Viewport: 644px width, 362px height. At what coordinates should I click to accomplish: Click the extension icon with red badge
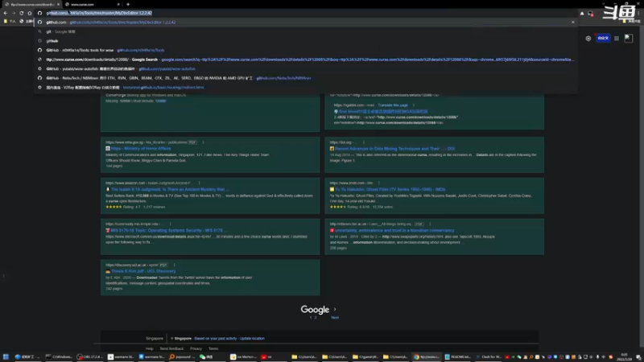tap(591, 13)
